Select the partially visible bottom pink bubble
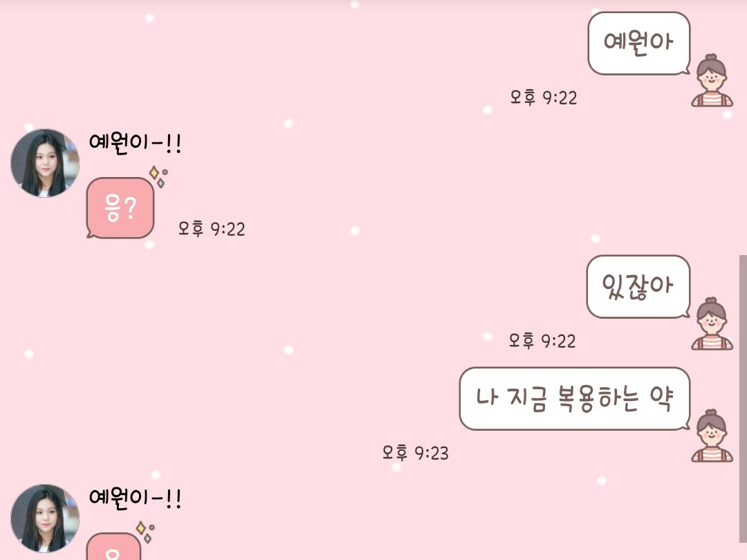Viewport: 747px width, 560px height. click(x=113, y=547)
